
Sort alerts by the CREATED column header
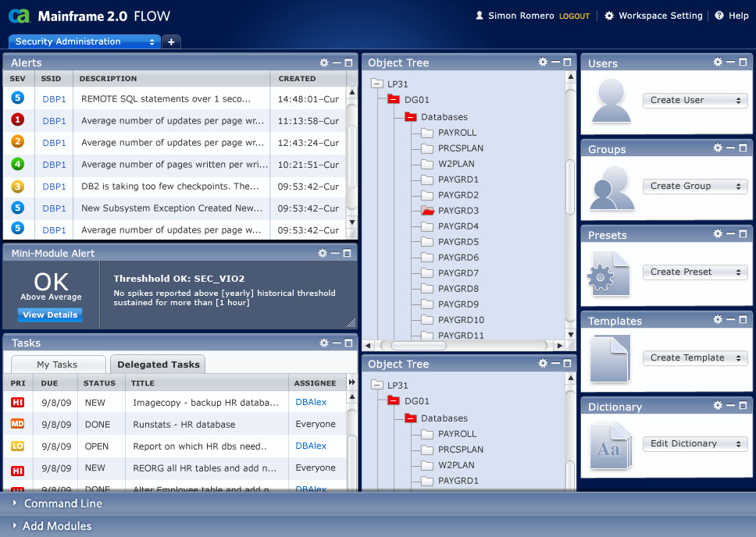297,79
